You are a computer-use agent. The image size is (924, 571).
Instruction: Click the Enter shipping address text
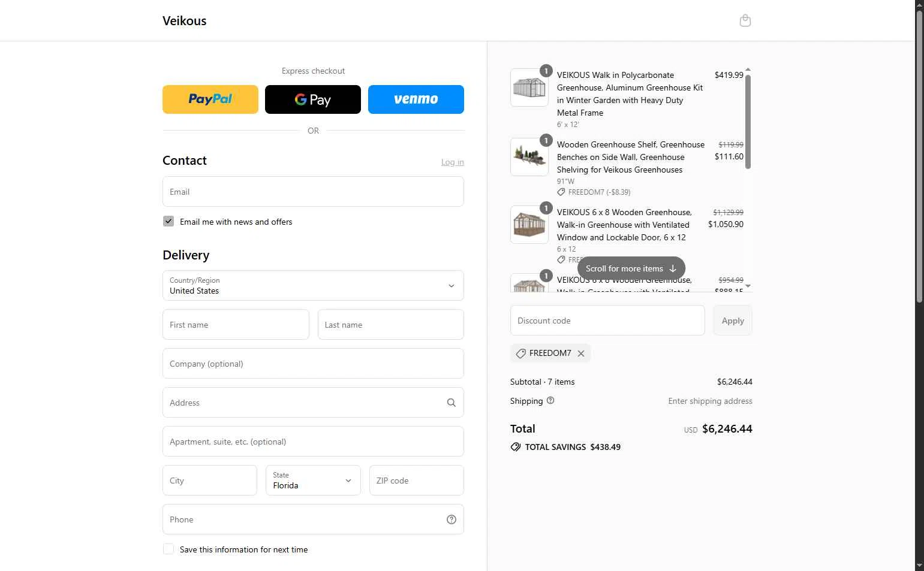pyautogui.click(x=710, y=401)
